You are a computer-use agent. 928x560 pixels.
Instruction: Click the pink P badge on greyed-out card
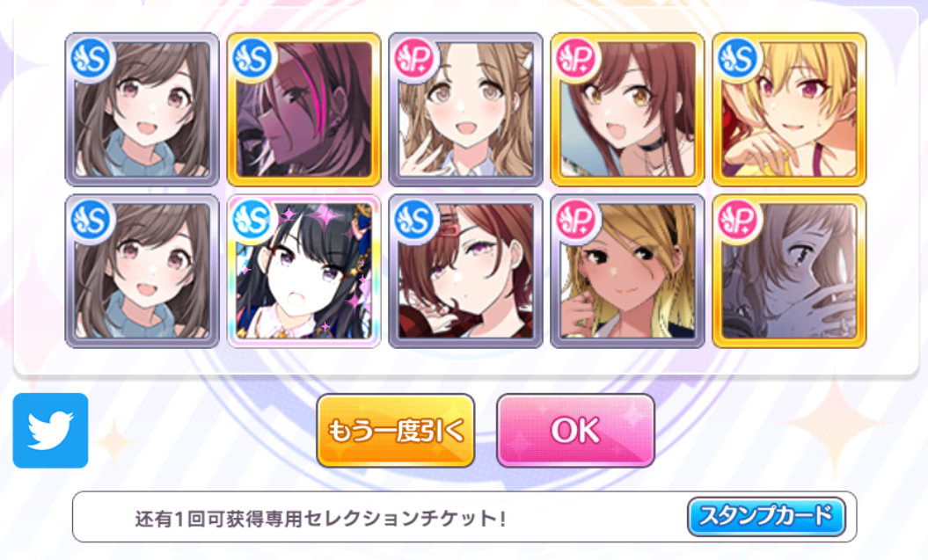click(739, 221)
